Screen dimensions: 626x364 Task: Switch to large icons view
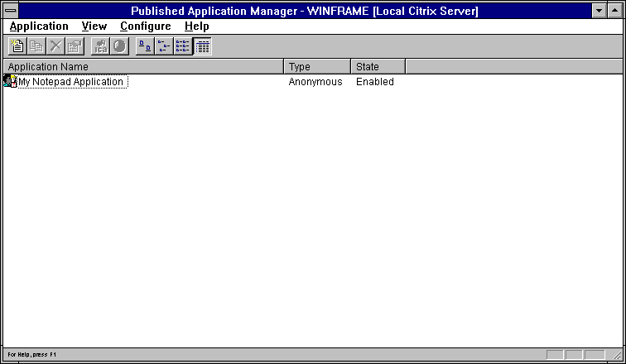145,46
